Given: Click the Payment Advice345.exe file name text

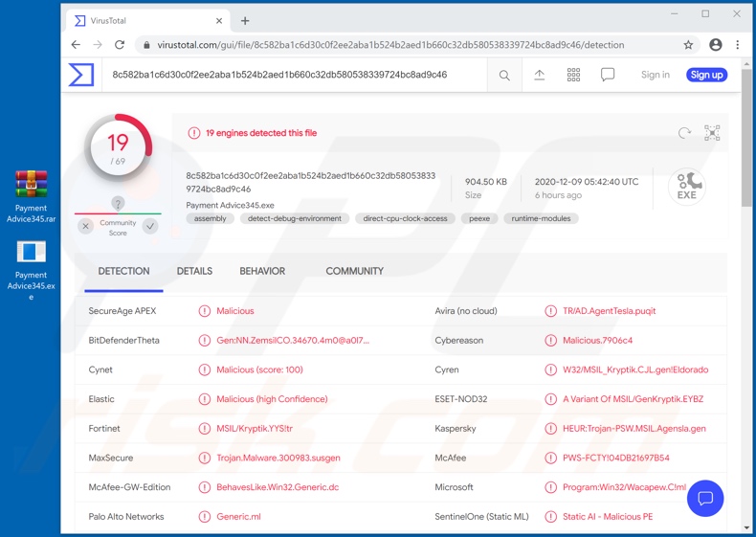Looking at the screenshot, I should pyautogui.click(x=230, y=205).
